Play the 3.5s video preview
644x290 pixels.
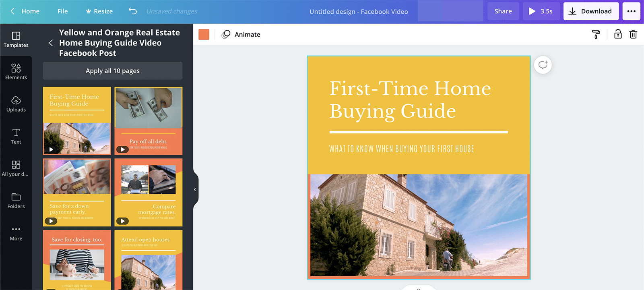[x=541, y=11]
